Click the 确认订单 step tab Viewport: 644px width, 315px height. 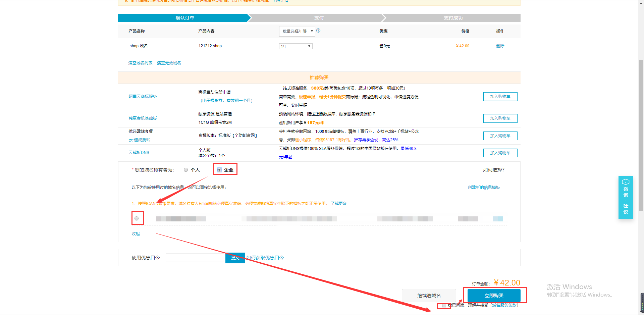pos(185,18)
